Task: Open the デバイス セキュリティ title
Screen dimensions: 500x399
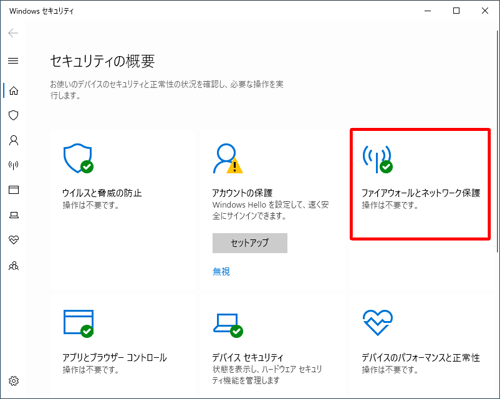Action: (248, 358)
